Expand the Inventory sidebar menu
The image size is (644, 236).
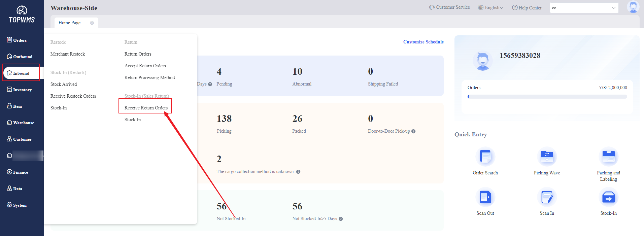[22, 90]
